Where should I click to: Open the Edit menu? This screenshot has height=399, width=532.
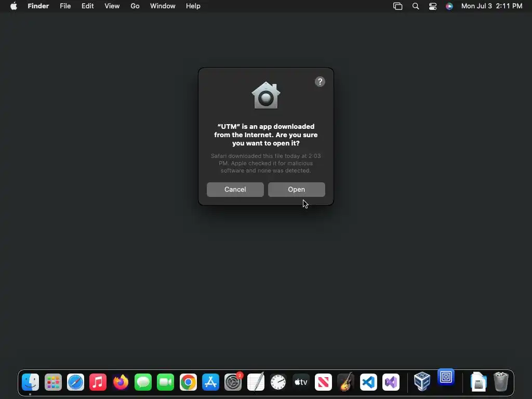pyautogui.click(x=87, y=6)
